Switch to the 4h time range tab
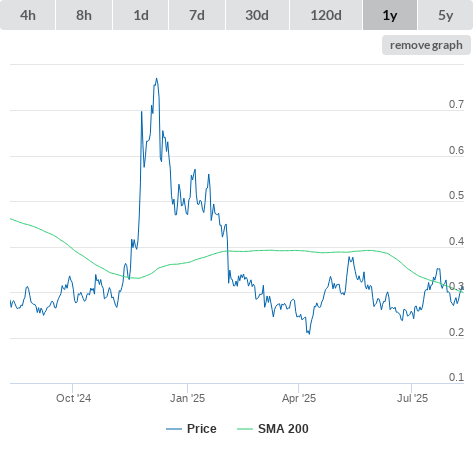 pyautogui.click(x=28, y=15)
